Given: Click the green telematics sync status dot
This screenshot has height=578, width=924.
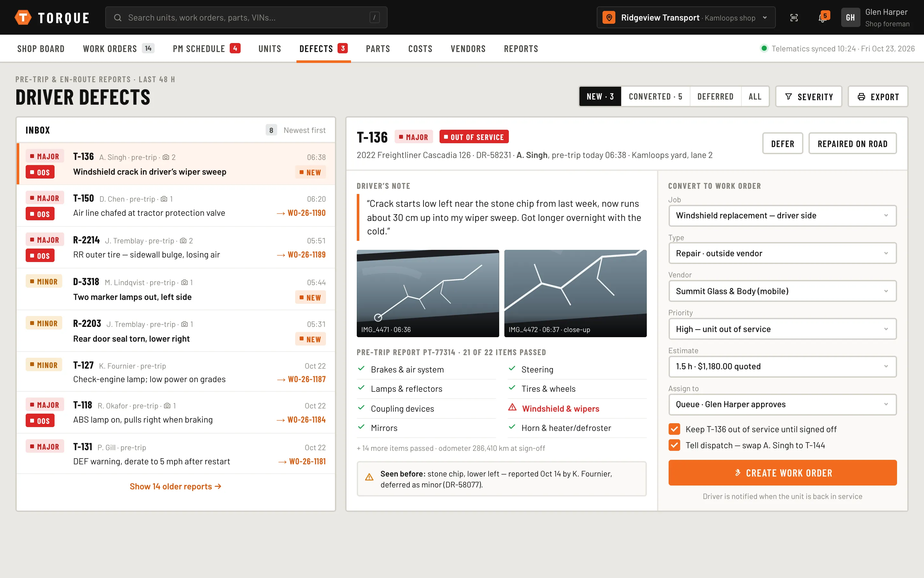Looking at the screenshot, I should [764, 48].
